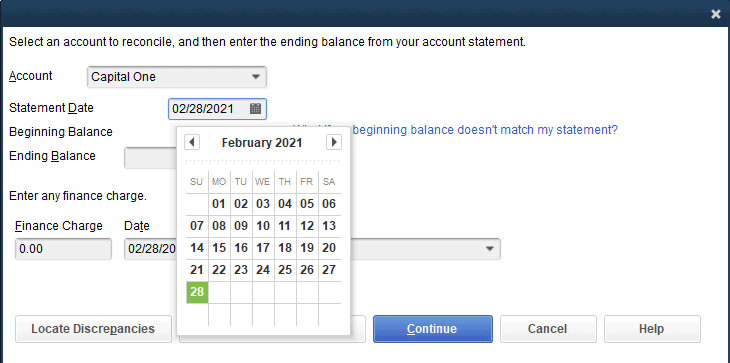Pick February 27 in the calendar

pos(329,270)
